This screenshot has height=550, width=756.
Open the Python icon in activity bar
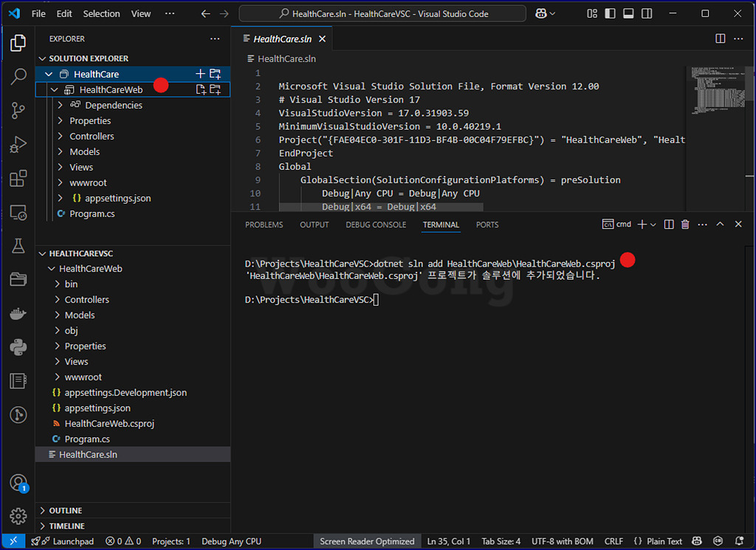[x=18, y=347]
